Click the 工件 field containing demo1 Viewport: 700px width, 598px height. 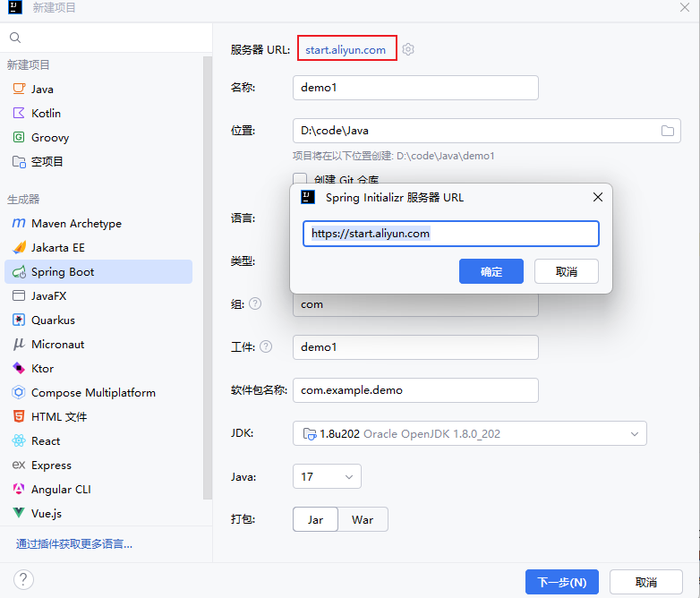pos(415,347)
